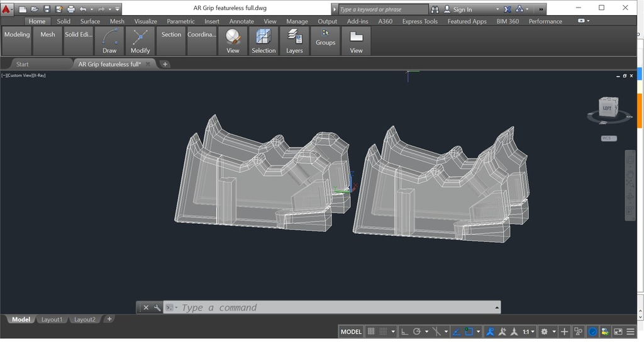Viewport: 644px width, 342px height.
Task: Toggle Polar tracking in status bar
Action: [416, 331]
